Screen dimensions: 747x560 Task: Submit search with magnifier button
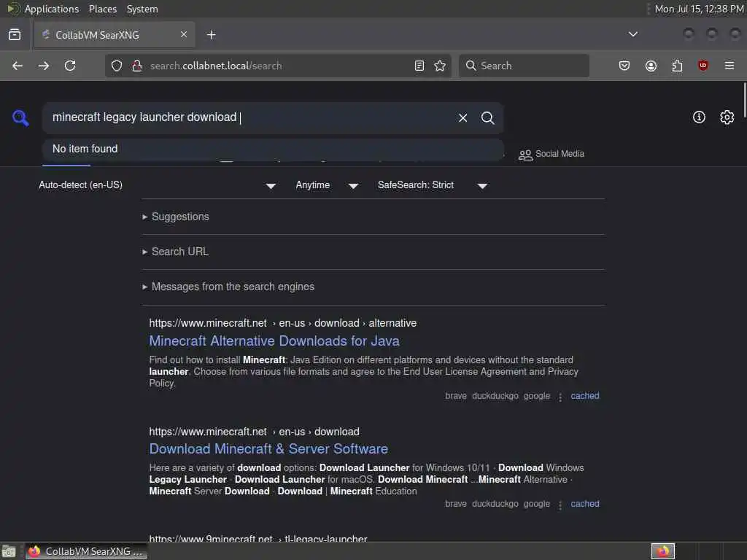point(487,117)
